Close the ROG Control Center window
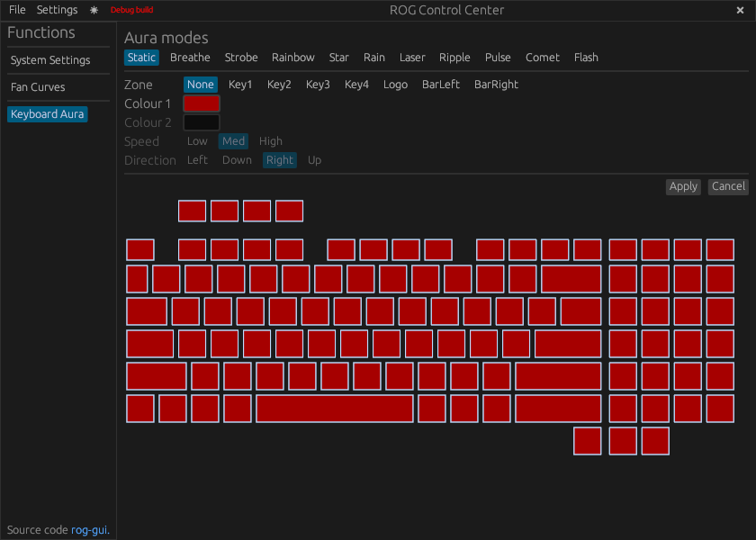 click(740, 10)
